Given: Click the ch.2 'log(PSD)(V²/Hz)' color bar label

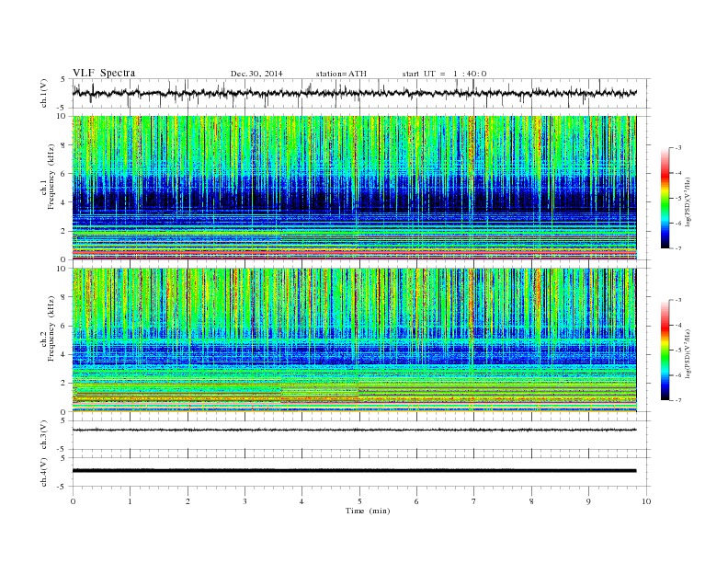Looking at the screenshot, I should click(689, 353).
